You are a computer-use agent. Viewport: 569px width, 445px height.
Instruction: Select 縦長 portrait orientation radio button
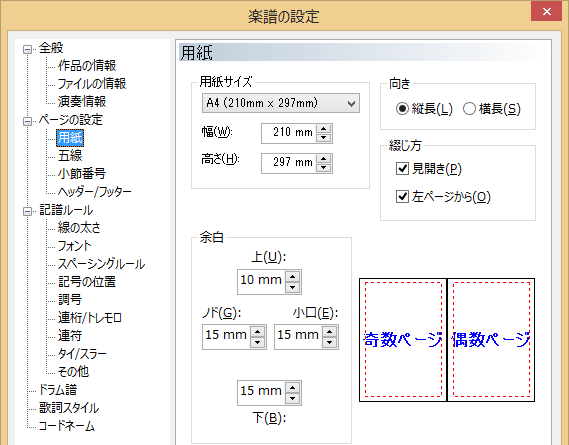(x=402, y=109)
